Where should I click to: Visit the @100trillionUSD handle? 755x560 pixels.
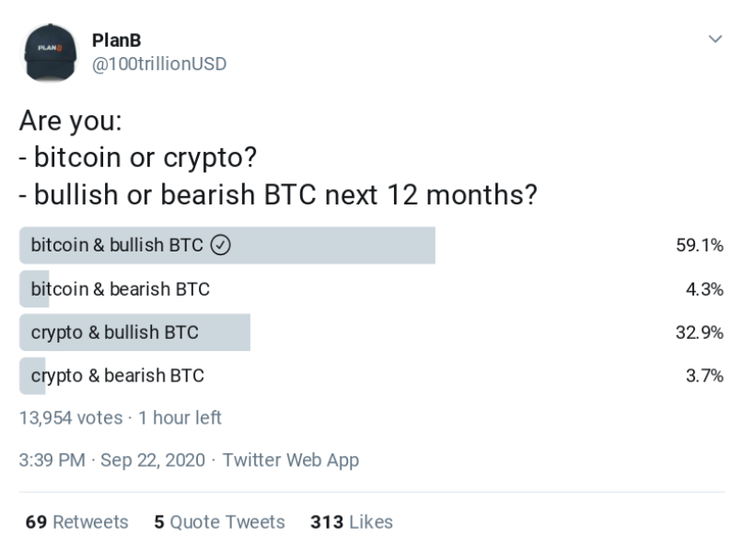coord(159,64)
